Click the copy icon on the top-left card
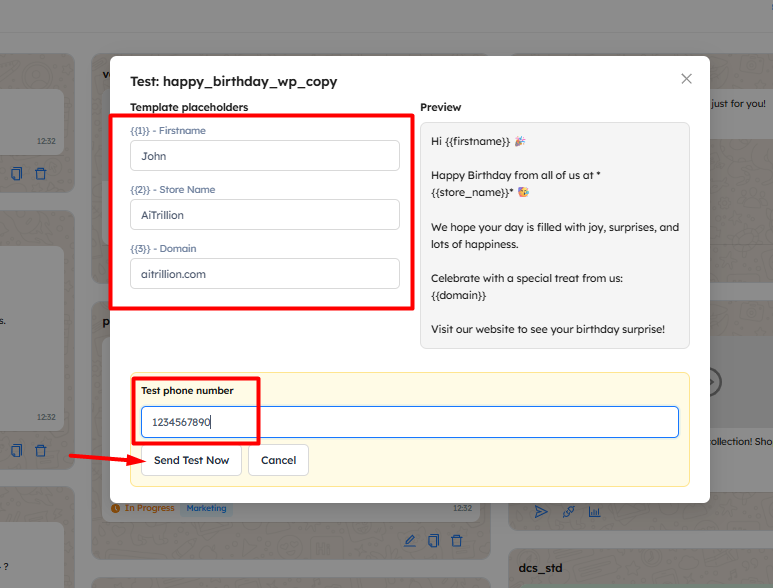Viewport: 773px width, 588px height. point(17,174)
